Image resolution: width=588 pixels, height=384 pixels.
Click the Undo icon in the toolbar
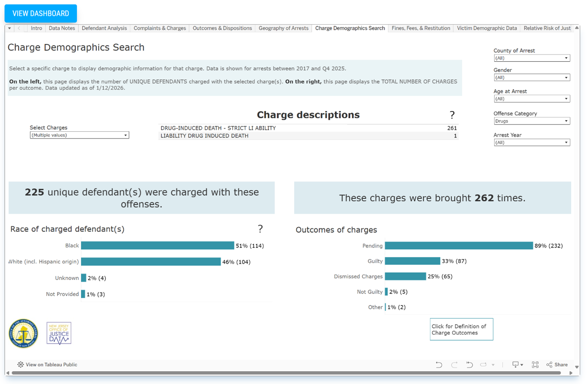439,365
